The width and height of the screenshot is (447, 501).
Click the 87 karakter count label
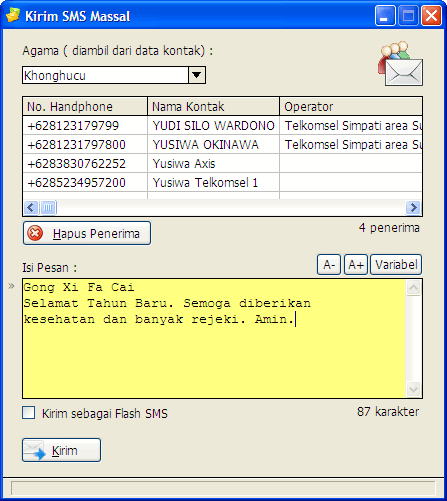pyautogui.click(x=388, y=412)
